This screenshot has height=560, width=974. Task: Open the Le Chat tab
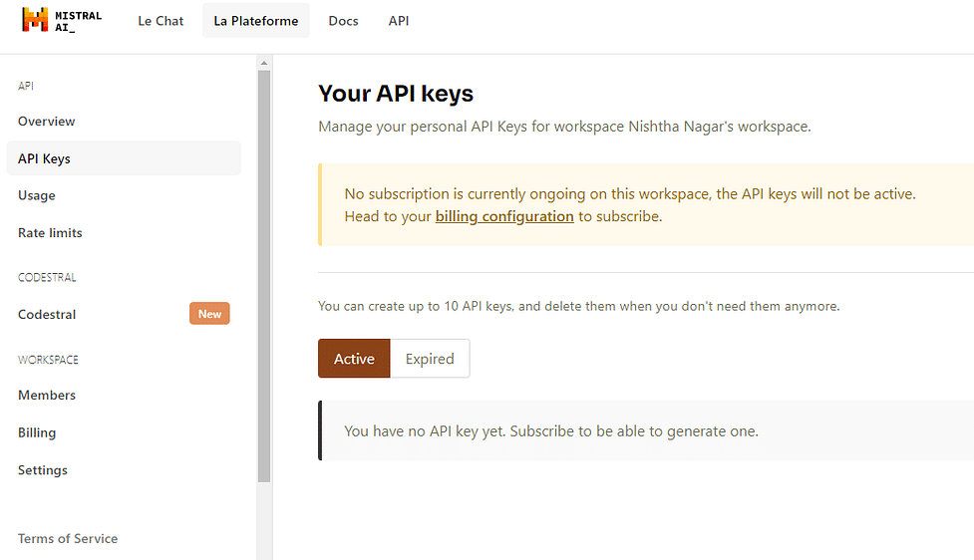(161, 21)
